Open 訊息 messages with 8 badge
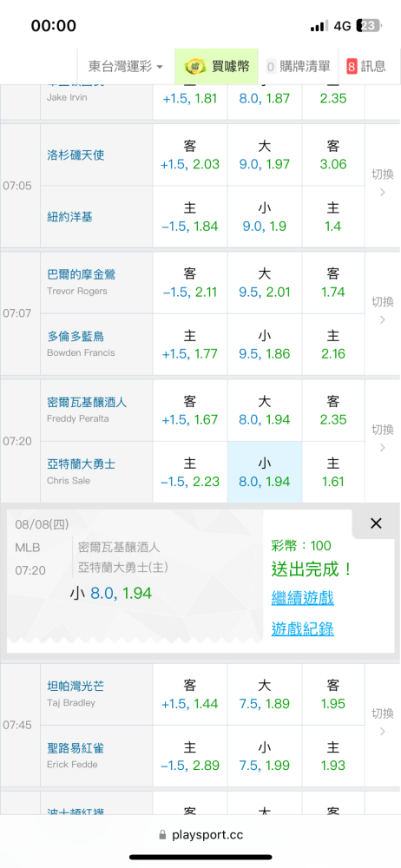 pos(366,67)
